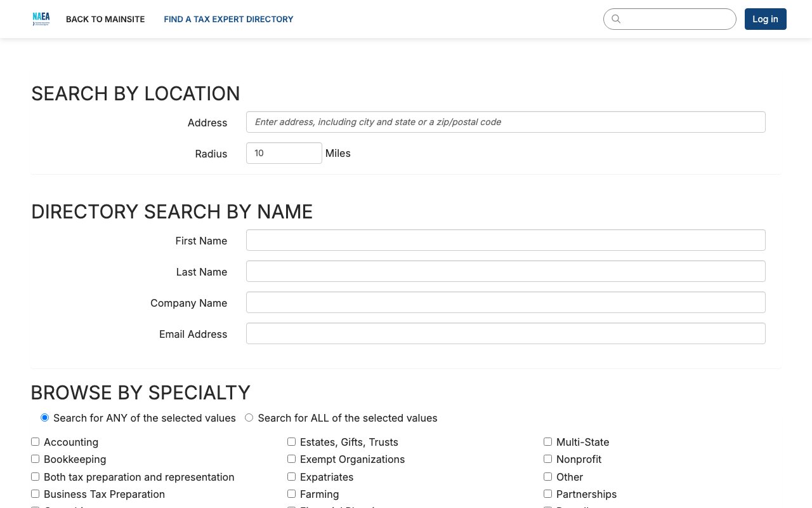
Task: Focus the top site search field
Action: point(669,19)
